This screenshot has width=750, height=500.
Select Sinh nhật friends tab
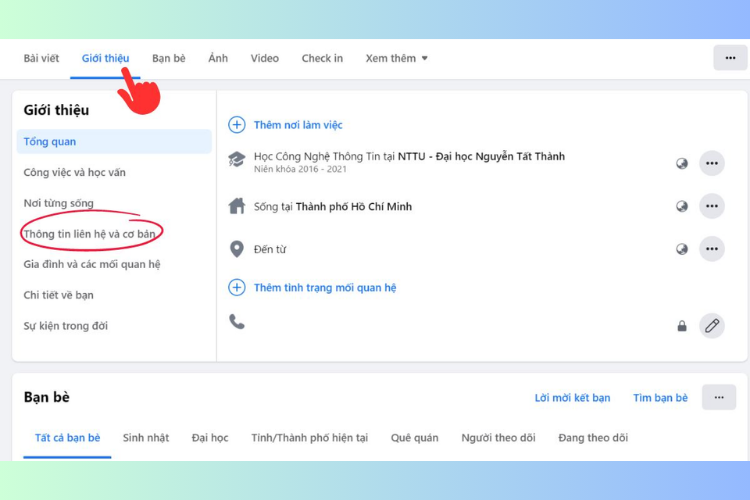(x=146, y=438)
